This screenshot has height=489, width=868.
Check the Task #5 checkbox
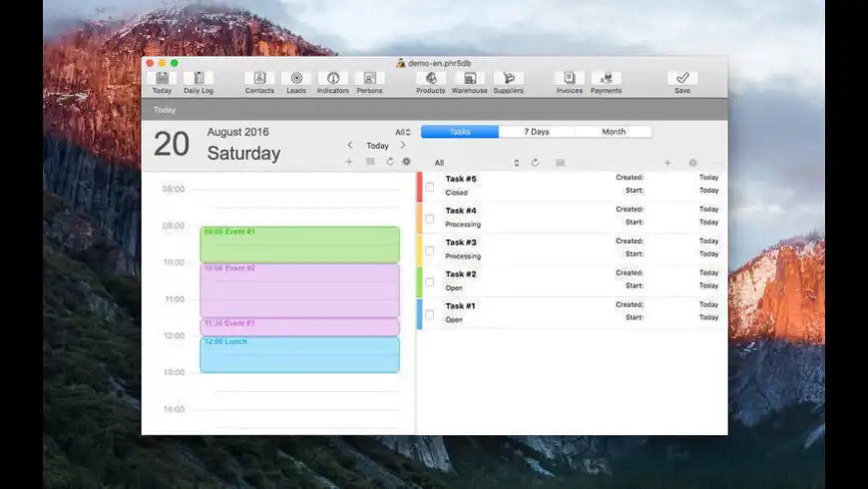tap(430, 187)
